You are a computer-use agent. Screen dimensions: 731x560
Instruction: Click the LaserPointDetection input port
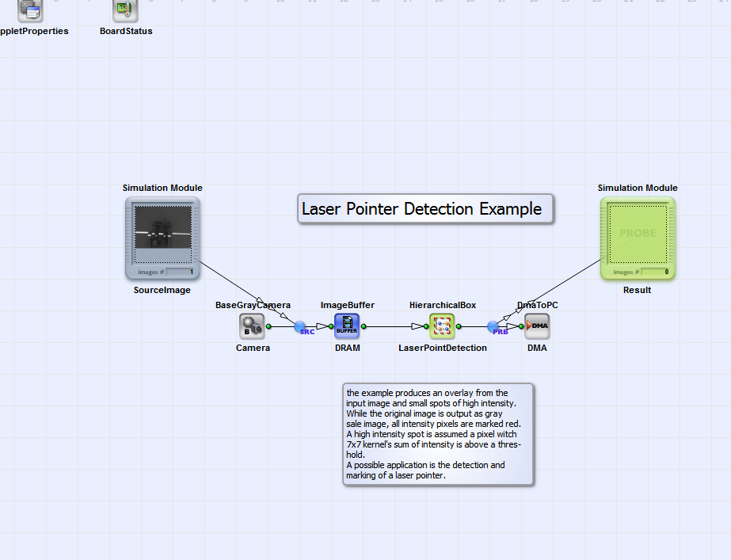click(426, 326)
